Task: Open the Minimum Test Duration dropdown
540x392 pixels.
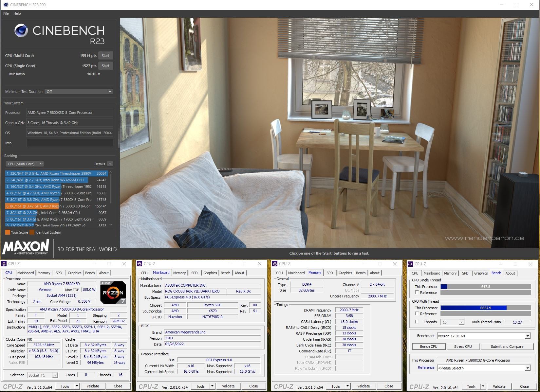Action: [79, 92]
